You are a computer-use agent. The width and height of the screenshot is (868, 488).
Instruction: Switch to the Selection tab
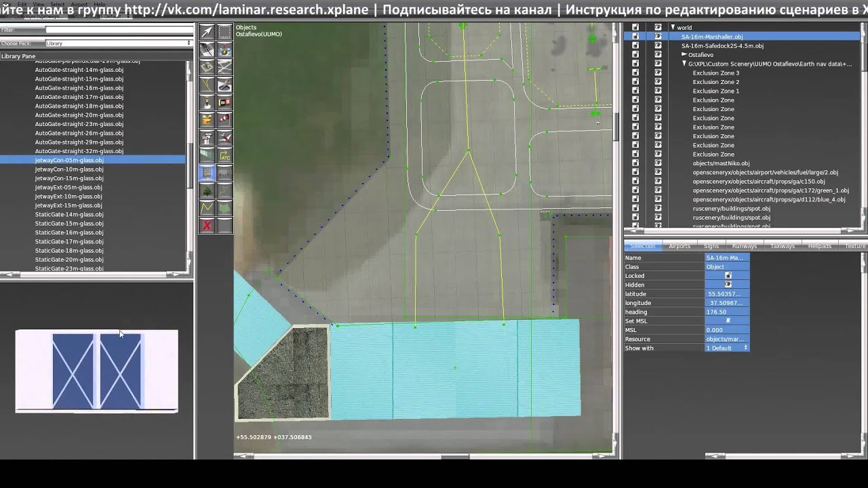tap(642, 246)
